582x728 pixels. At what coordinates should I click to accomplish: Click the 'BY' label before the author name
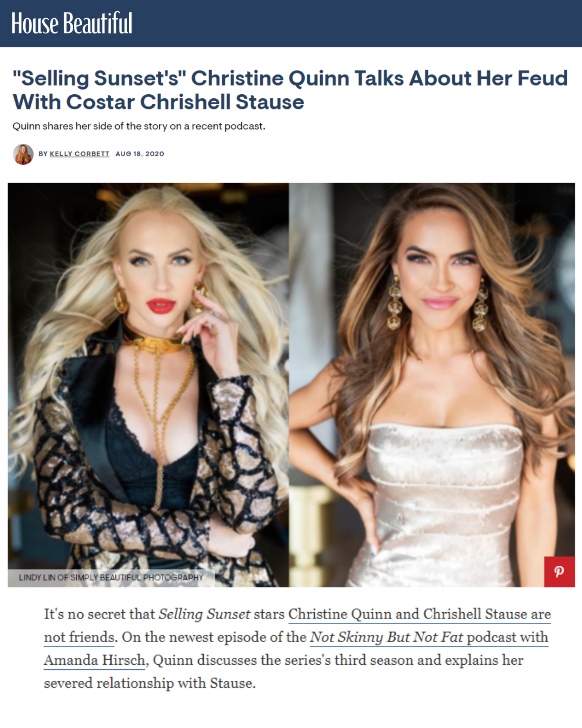[43, 154]
